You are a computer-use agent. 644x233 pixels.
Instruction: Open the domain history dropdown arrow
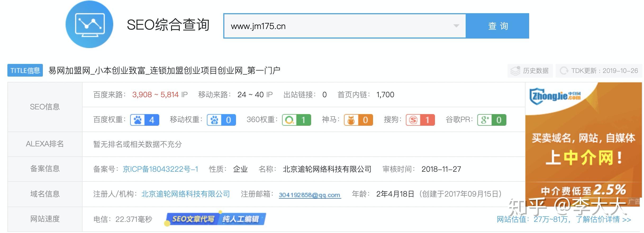click(456, 26)
